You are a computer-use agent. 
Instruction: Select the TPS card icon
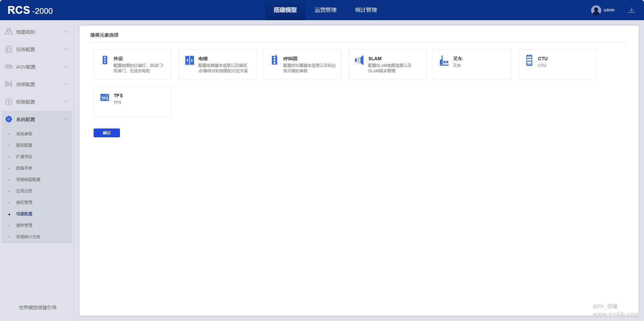click(x=105, y=97)
